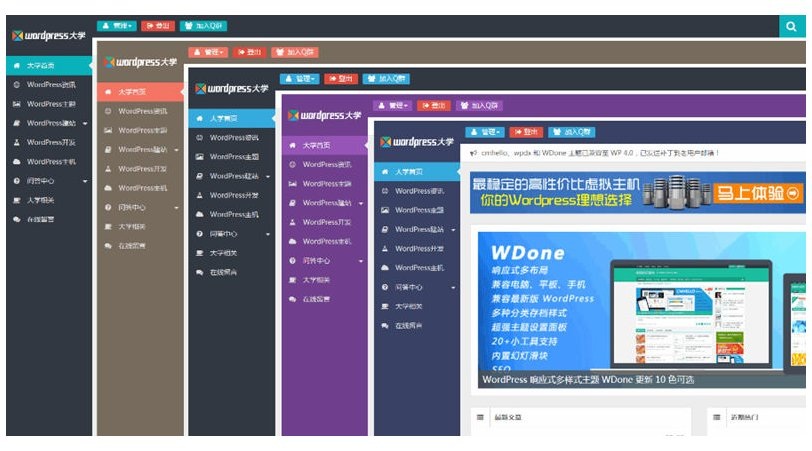Expand 问答中心 arrow in purple window
Image resolution: width=812 pixels, height=451 pixels.
click(x=360, y=261)
